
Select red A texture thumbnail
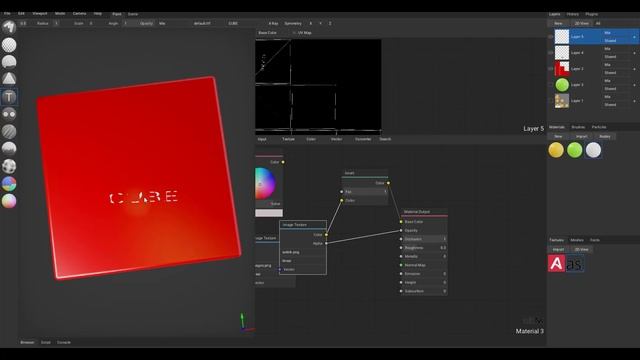pyautogui.click(x=556, y=264)
